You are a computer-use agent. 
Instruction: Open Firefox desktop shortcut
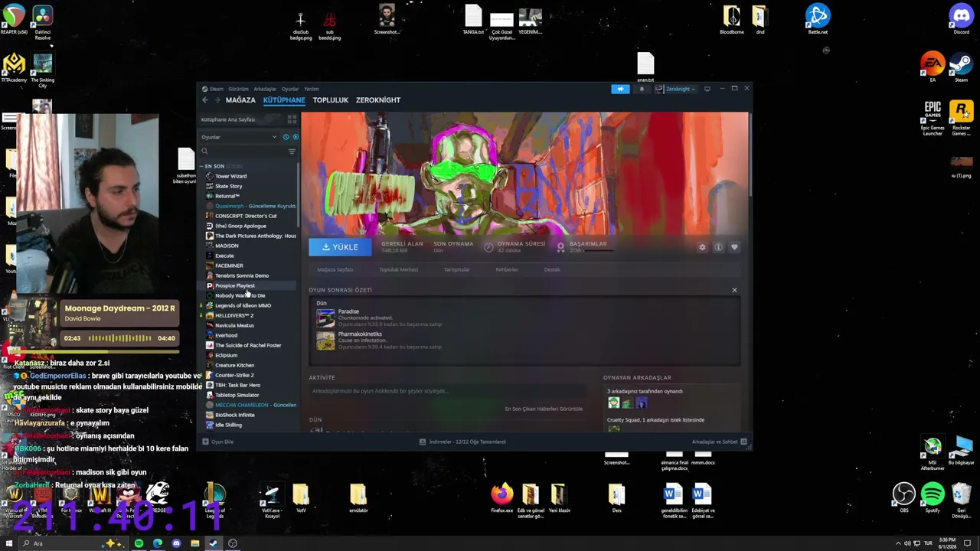[x=502, y=497]
